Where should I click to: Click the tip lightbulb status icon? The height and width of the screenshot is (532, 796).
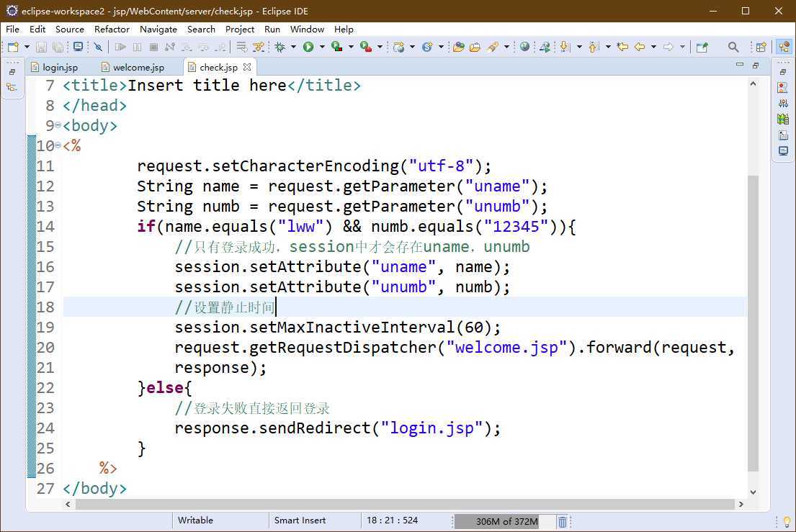(787, 521)
